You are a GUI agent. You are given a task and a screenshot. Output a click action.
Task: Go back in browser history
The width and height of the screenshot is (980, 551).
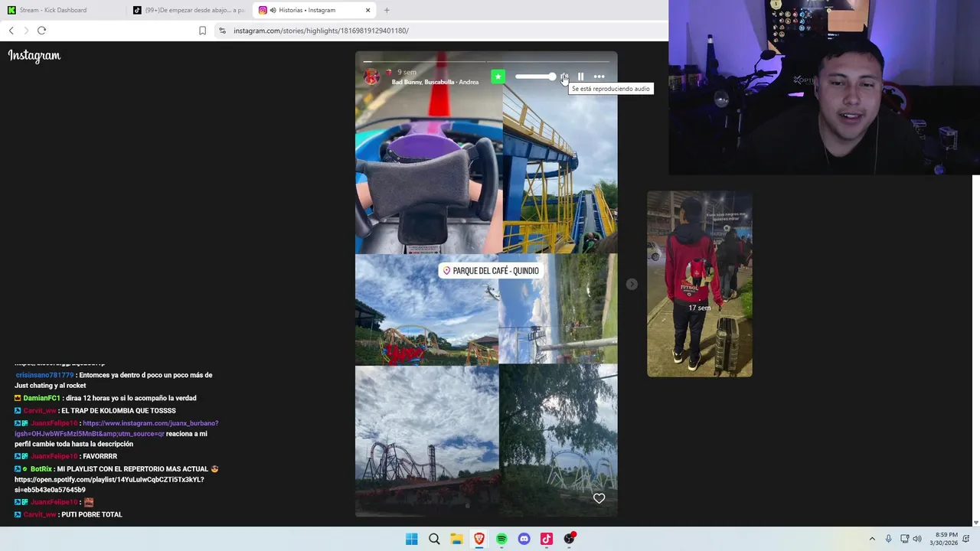click(x=11, y=31)
